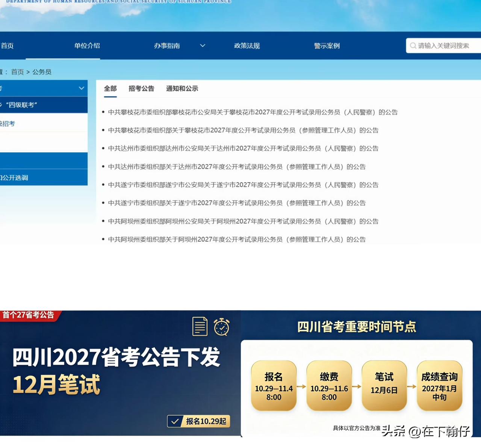Open the 单位介绍 navigation item
The height and width of the screenshot is (448, 481).
[x=87, y=46]
